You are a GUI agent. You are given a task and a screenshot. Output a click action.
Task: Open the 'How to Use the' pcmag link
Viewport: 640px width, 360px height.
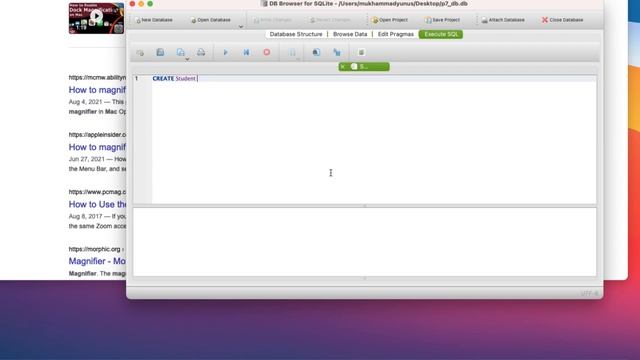[97, 204]
